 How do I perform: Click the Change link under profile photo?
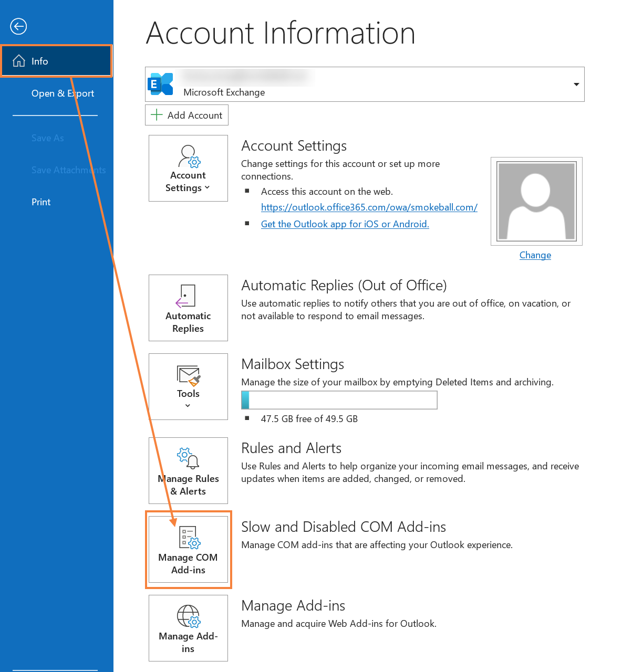pos(535,255)
